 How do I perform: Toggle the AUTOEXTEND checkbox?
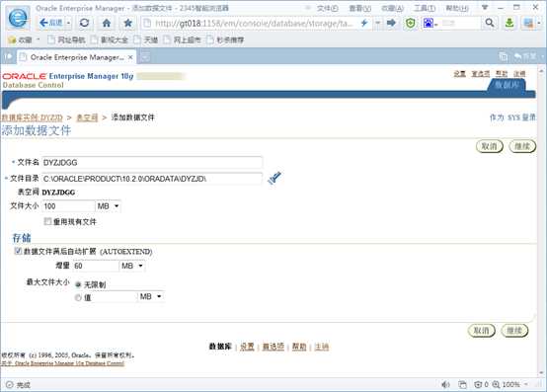(x=18, y=251)
